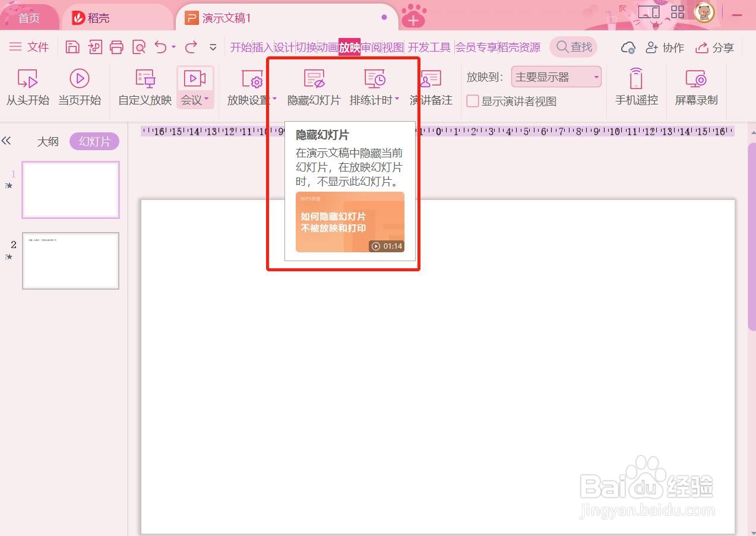Click the cloud sync status icon
Image resolution: width=756 pixels, height=536 pixels.
[x=628, y=47]
